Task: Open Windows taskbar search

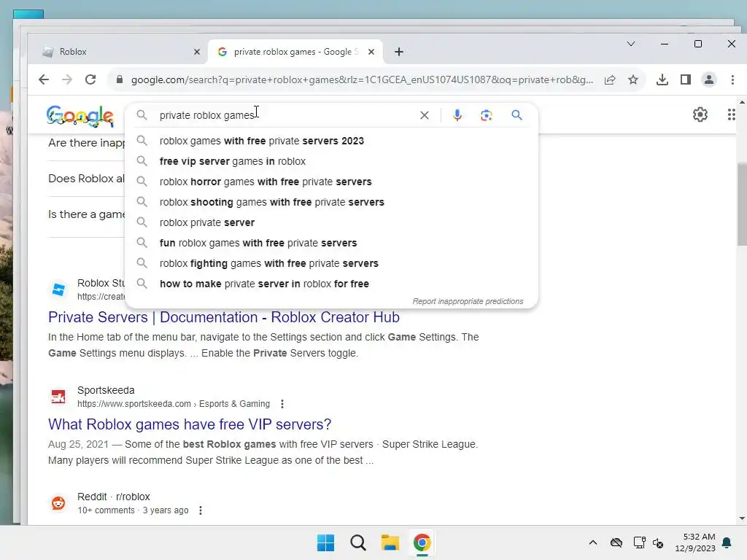Action: [357, 542]
